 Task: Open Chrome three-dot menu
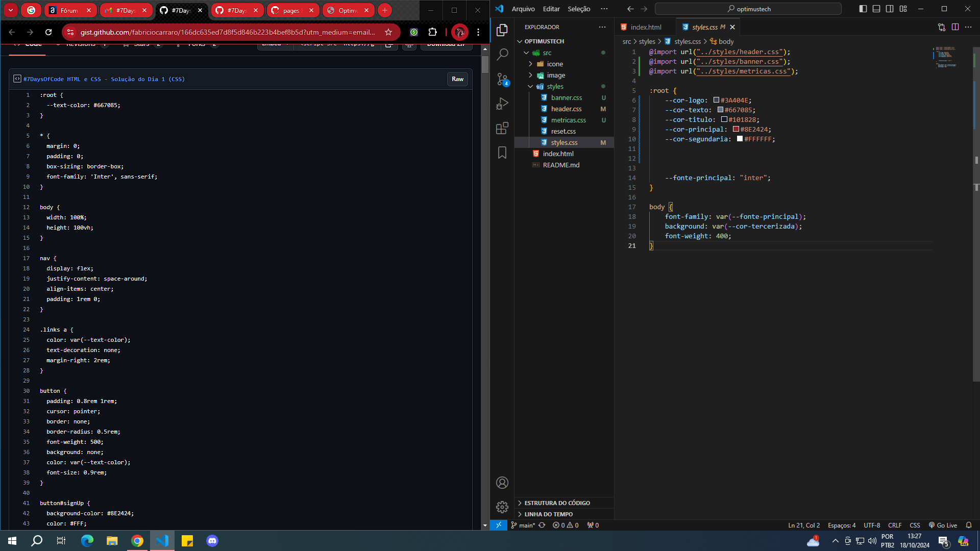(x=478, y=32)
